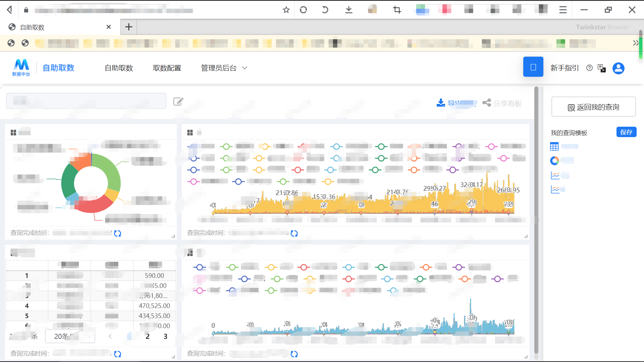
Task: Switch to the 自助取数 browser tab
Action: coord(60,27)
